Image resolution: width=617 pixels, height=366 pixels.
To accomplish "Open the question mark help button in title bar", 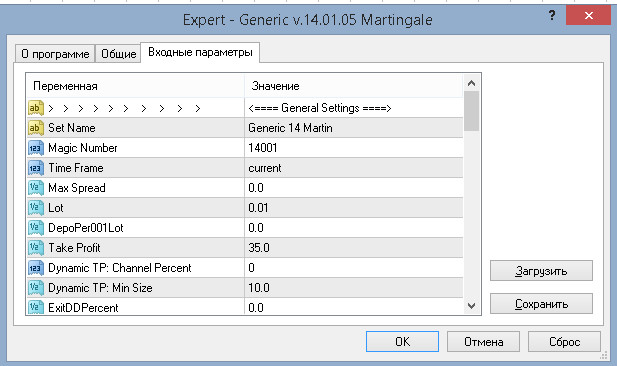I will pyautogui.click(x=552, y=15).
